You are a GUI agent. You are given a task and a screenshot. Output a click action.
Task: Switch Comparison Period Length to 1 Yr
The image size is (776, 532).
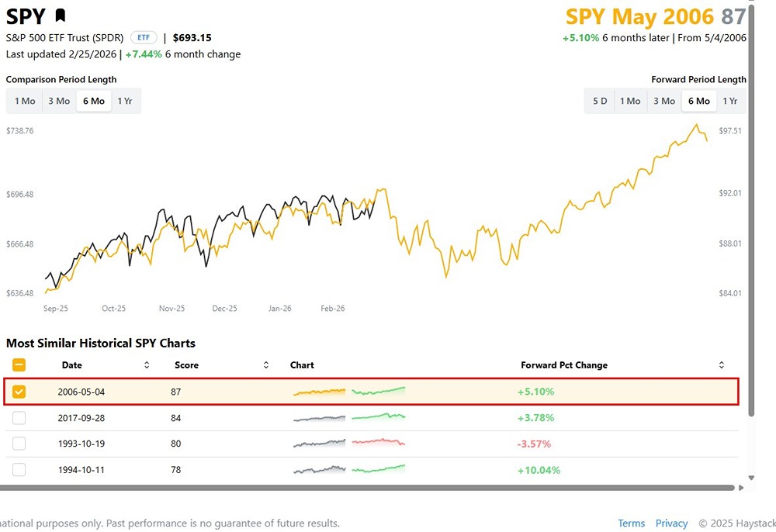(x=126, y=100)
